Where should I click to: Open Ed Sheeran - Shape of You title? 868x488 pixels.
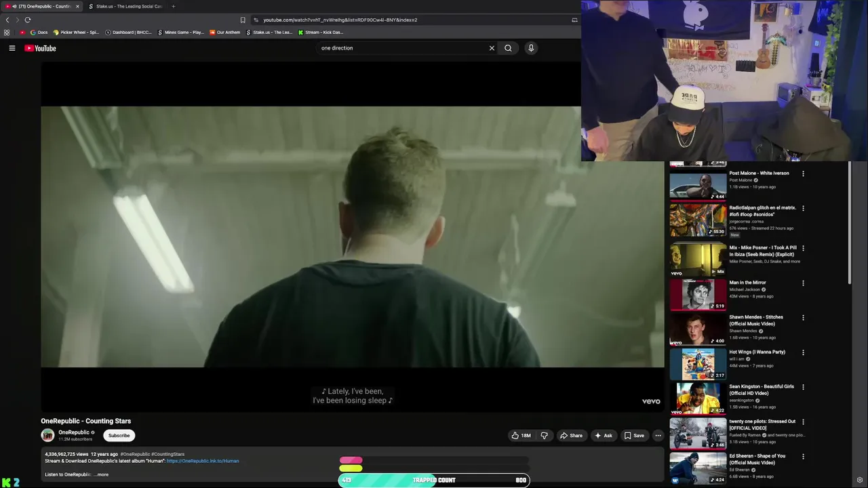pos(757,459)
